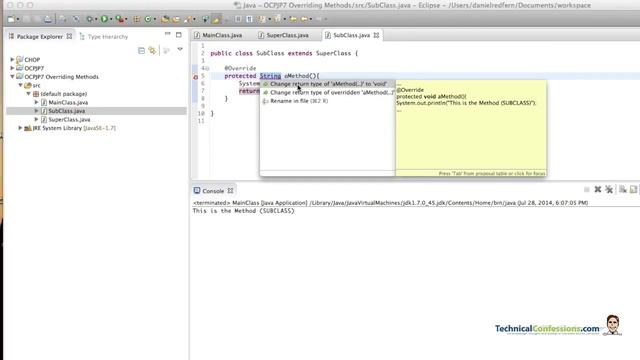Click console output 'This is the Method (SUBCLASS)'
This screenshot has width=640, height=360.
point(243,211)
